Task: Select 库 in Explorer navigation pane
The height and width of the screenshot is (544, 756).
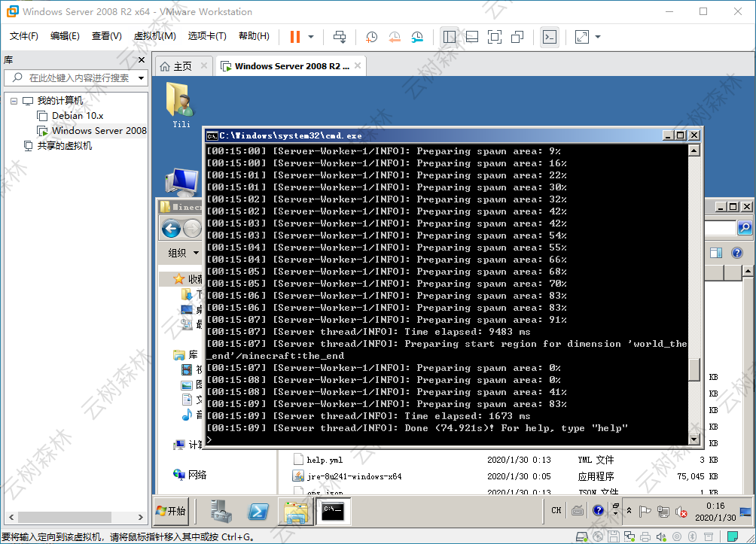Action: [186, 355]
